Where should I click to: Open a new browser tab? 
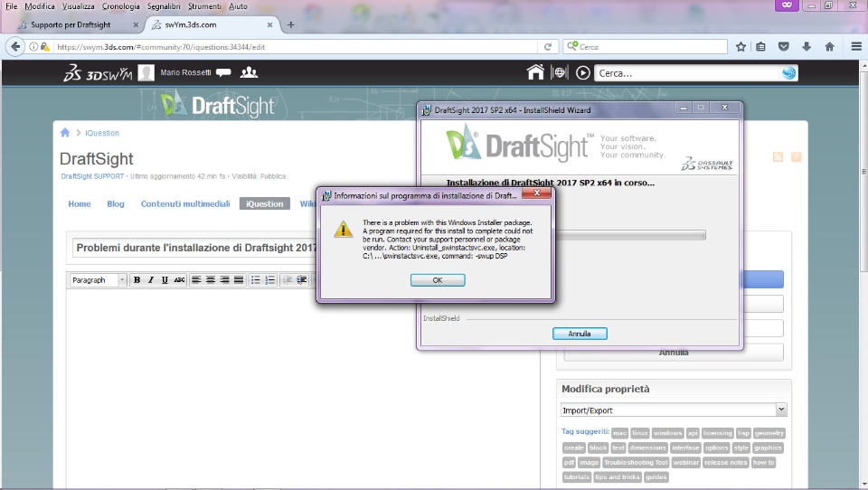[290, 25]
